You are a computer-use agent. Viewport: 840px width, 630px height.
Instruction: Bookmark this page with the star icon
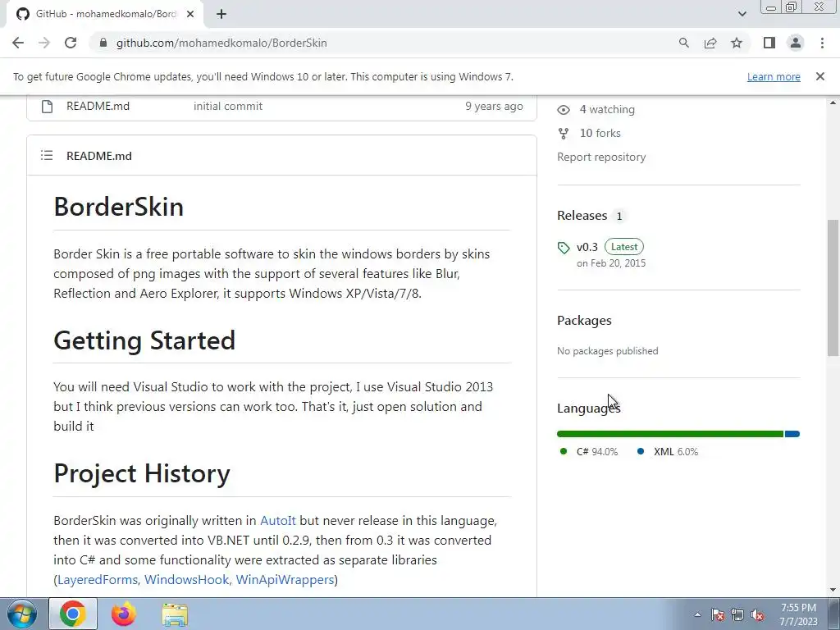[737, 43]
